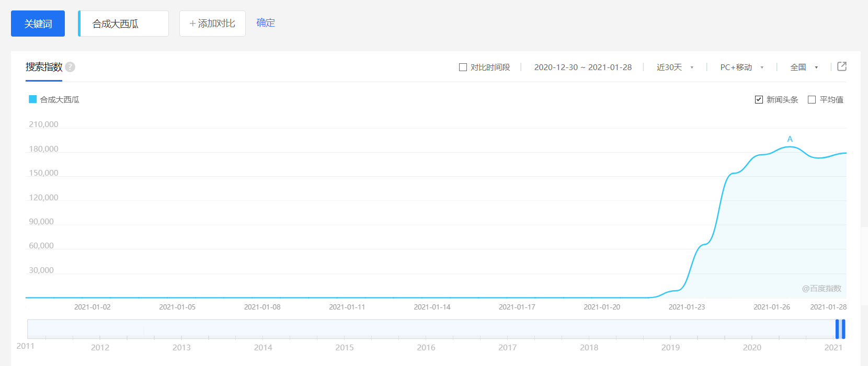868x366 pixels.
Task: Select the 搜索指数 tab
Action: click(44, 67)
